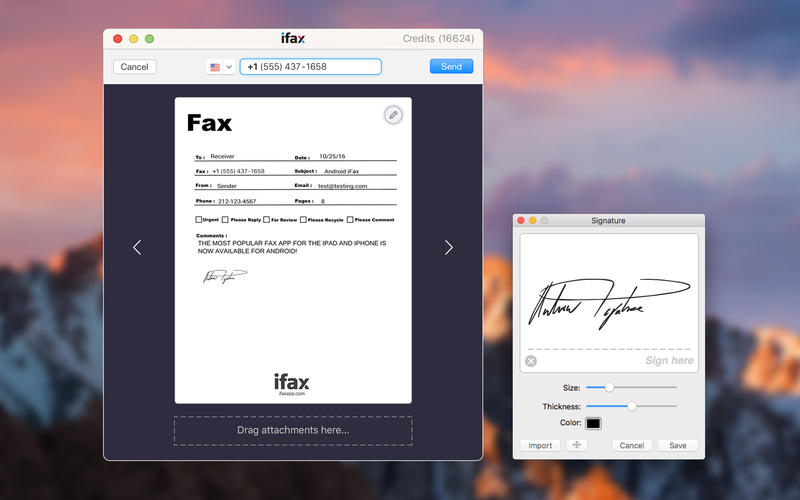This screenshot has height=500, width=800.
Task: Click the date 10/25/16 on cover page
Action: pyautogui.click(x=332, y=157)
